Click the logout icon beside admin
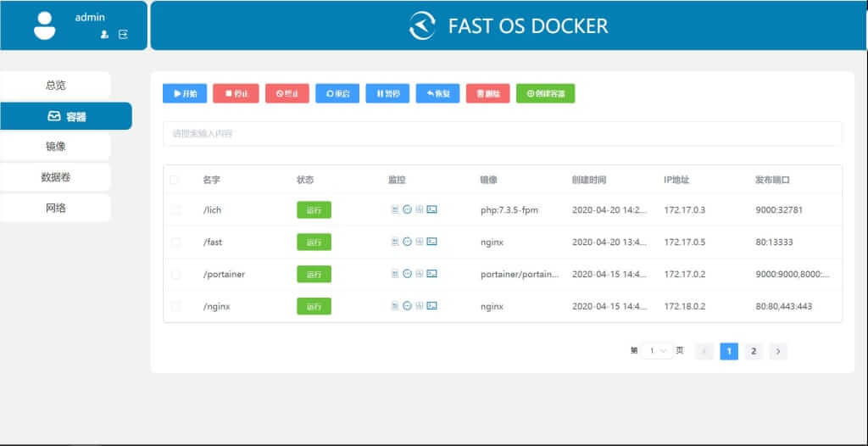The image size is (868, 446). click(x=123, y=35)
